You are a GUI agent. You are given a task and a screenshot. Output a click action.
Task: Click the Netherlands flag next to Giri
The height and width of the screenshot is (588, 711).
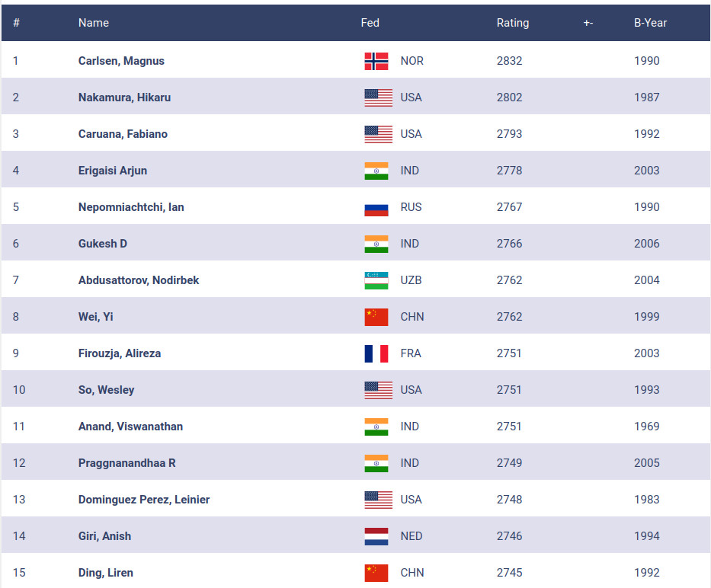(376, 536)
